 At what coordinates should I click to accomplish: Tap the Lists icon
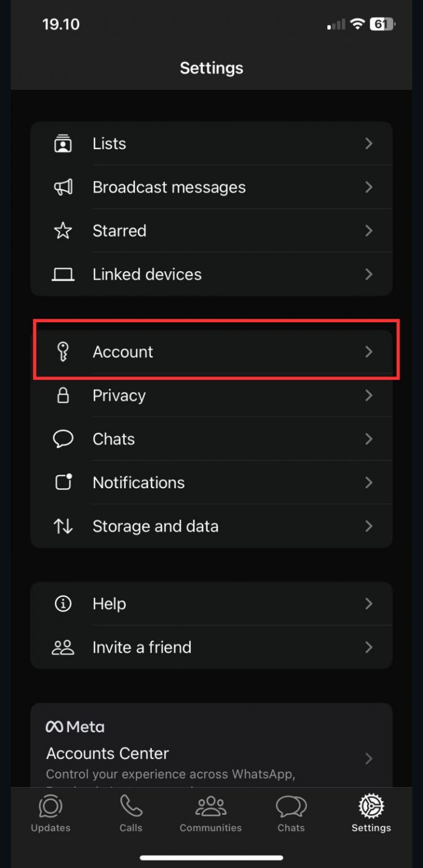pos(63,144)
